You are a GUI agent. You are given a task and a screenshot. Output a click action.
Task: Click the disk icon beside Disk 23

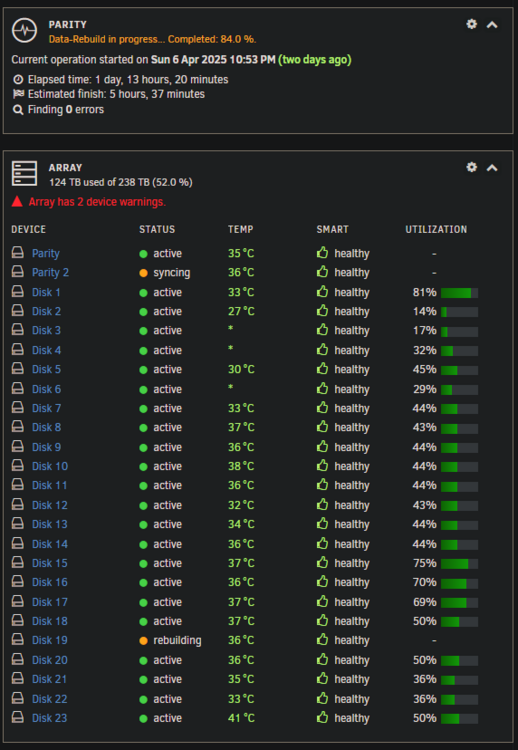click(18, 717)
